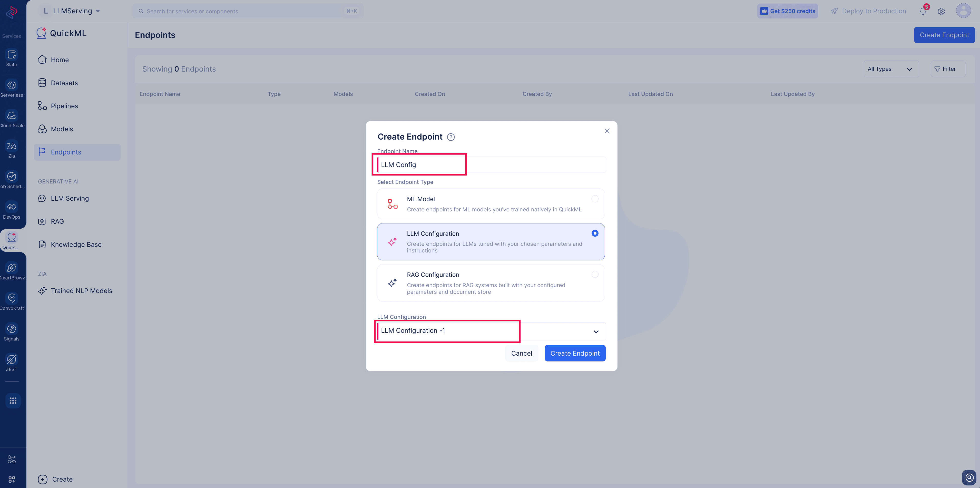The image size is (980, 488).
Task: Focus the search services or components box
Action: [248, 11]
